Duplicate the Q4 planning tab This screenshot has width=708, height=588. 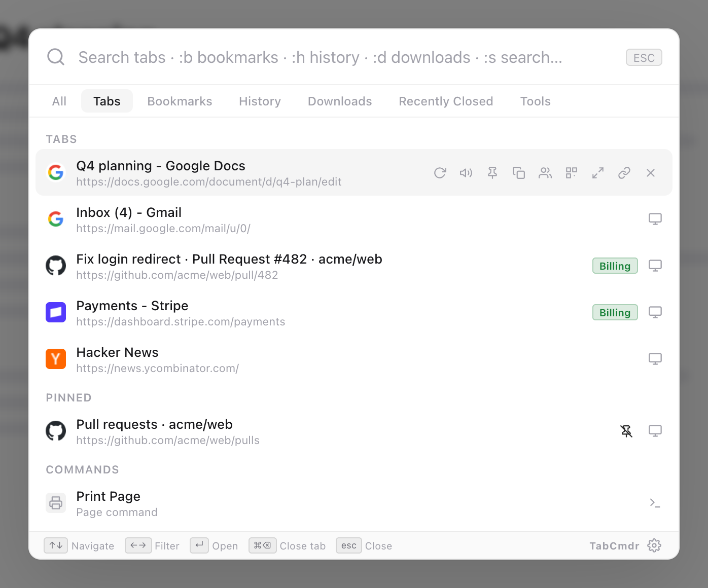tap(519, 173)
